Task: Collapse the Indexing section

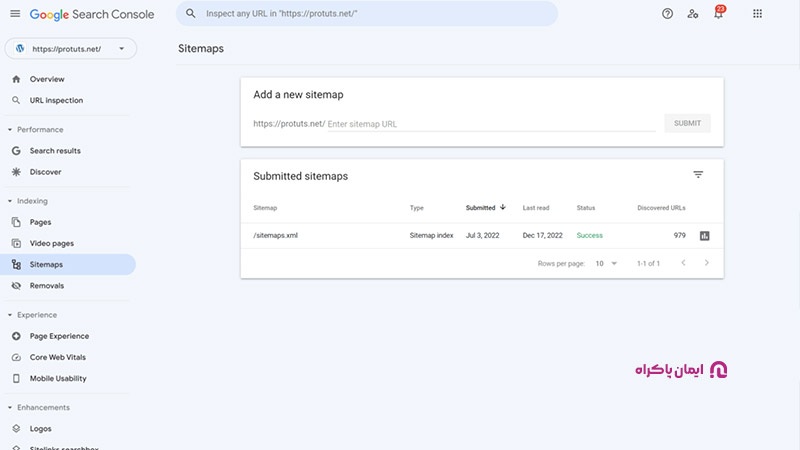Action: [x=10, y=201]
